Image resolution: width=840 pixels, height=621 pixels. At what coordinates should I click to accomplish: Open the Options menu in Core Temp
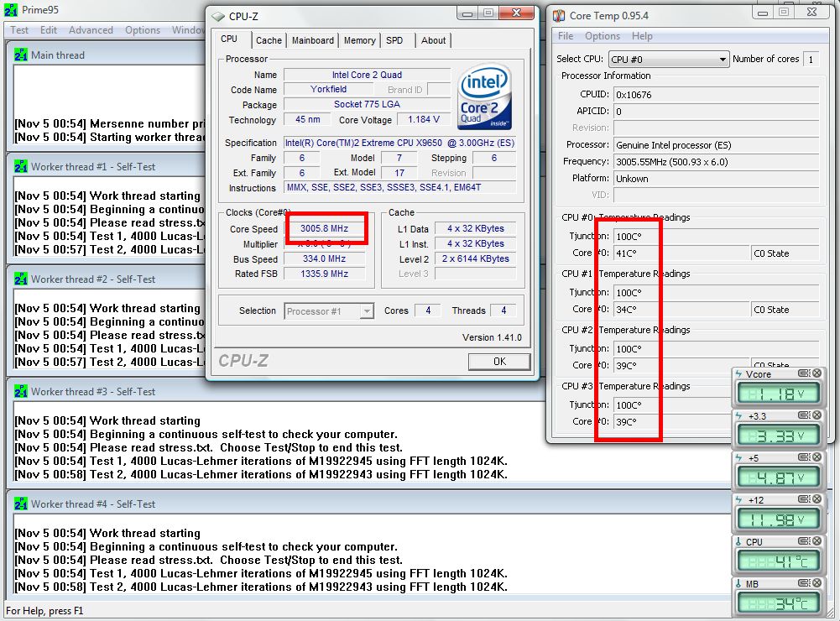pyautogui.click(x=603, y=36)
